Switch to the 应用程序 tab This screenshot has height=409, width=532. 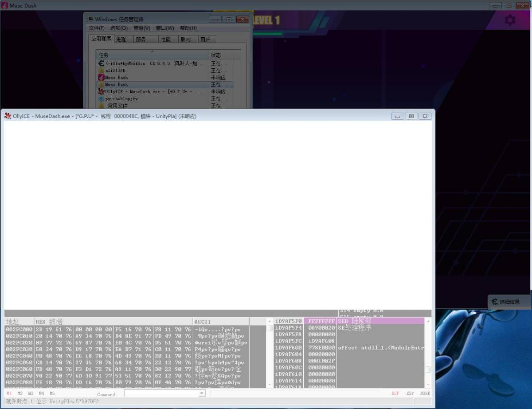tap(101, 39)
